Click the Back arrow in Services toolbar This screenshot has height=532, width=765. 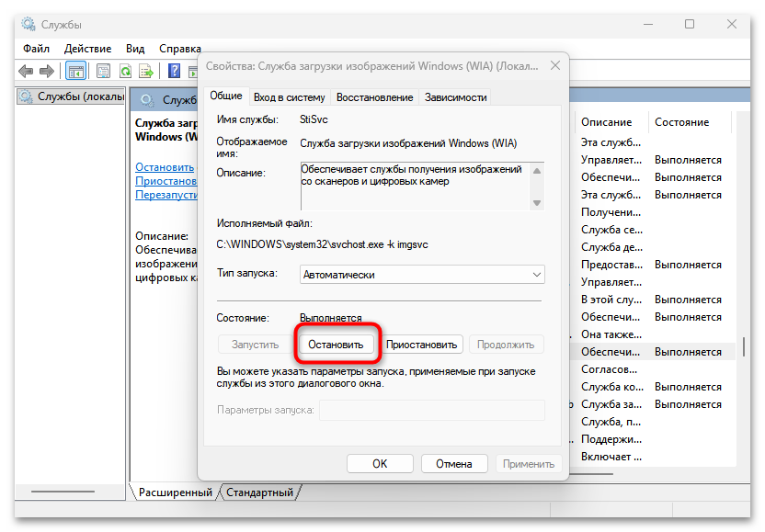pos(26,71)
